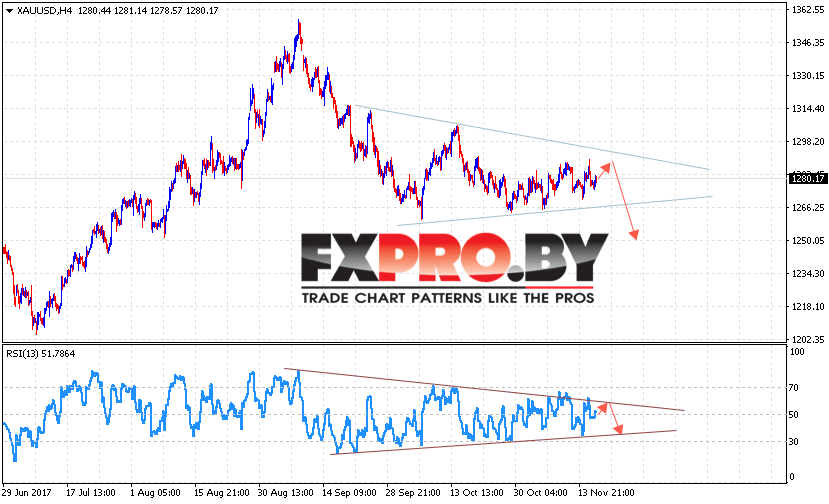Select the current price tag 1280.17
Screen dimensions: 829x504
pyautogui.click(x=807, y=178)
